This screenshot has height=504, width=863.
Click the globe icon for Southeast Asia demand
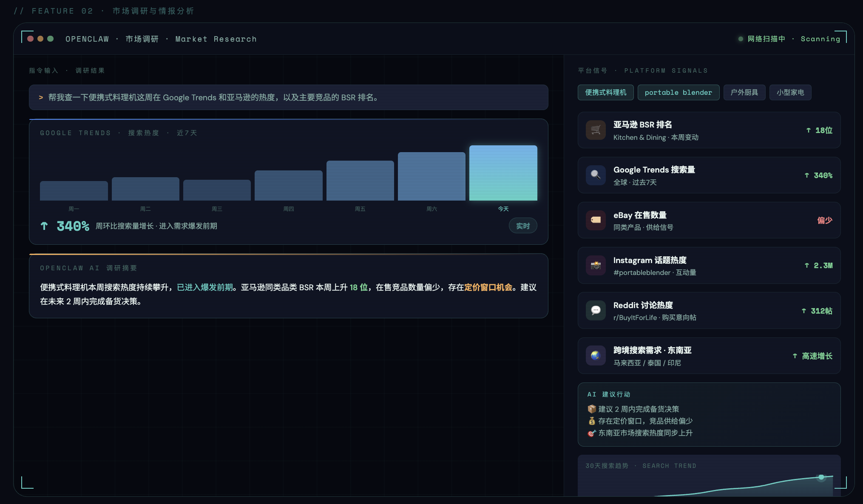(596, 356)
